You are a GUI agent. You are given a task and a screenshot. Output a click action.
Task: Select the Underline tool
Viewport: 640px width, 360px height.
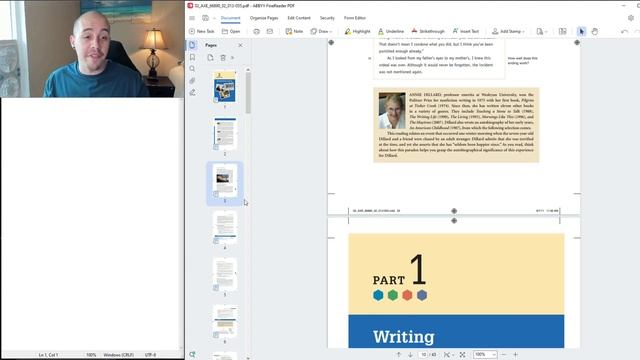391,31
